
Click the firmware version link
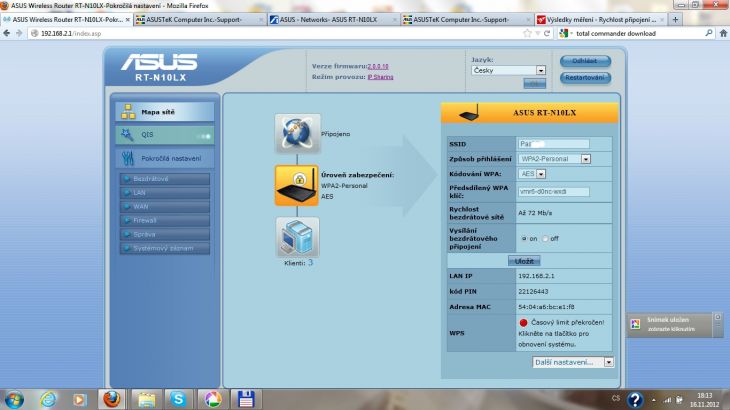(378, 67)
